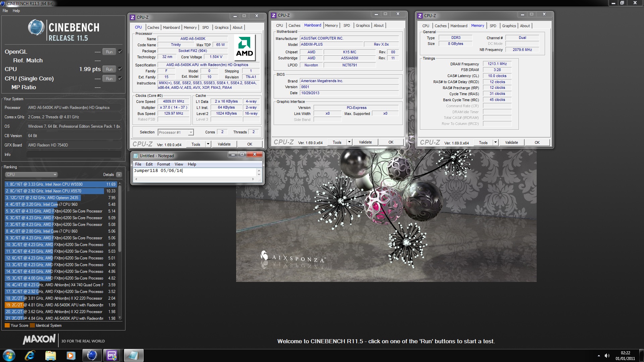644x362 pixels.
Task: Select ranking row 4 Intel Core i7 960
Action: pyautogui.click(x=60, y=204)
